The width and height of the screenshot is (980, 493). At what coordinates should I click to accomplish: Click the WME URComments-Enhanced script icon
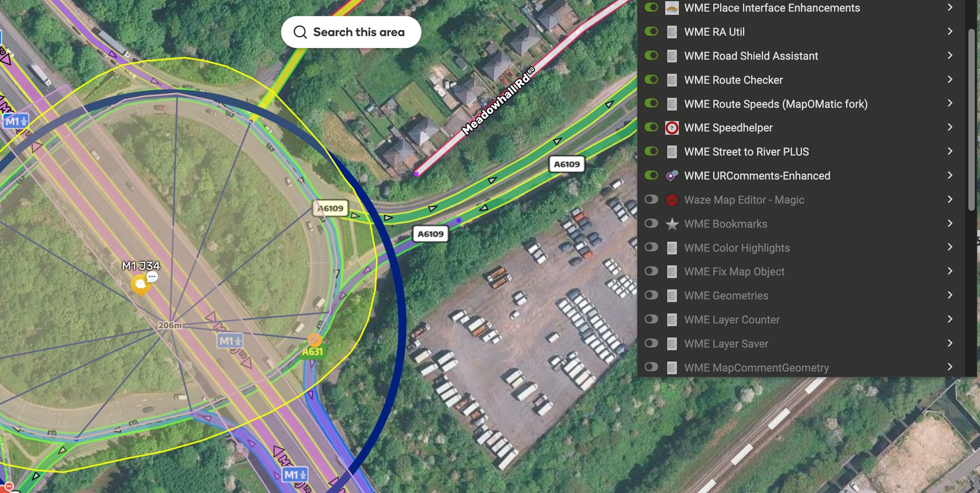672,176
